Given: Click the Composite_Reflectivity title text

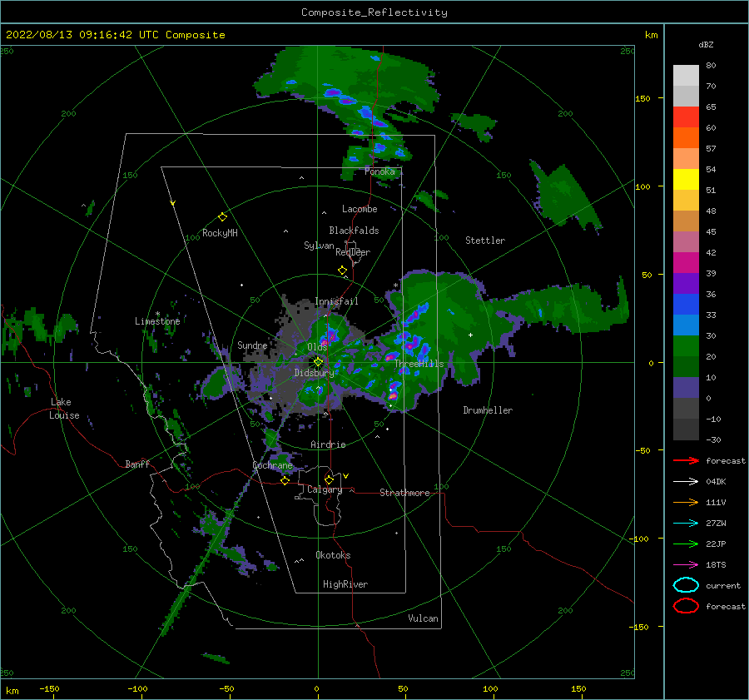Looking at the screenshot, I should [x=374, y=12].
